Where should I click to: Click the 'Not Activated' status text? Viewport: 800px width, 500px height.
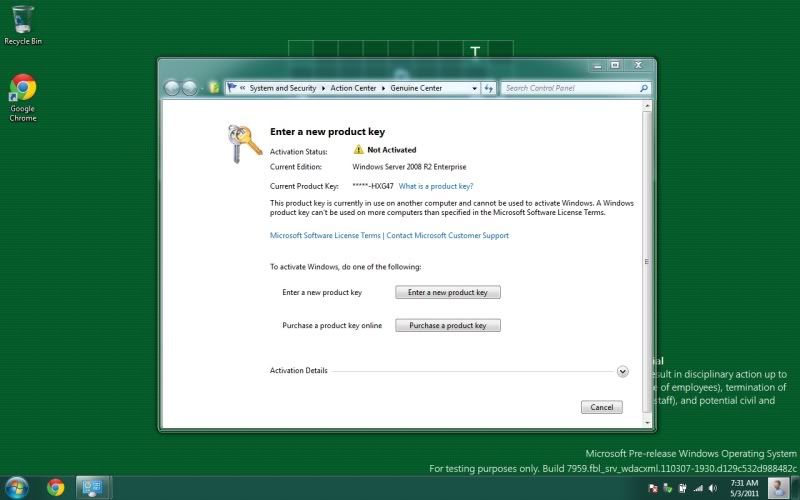392,149
